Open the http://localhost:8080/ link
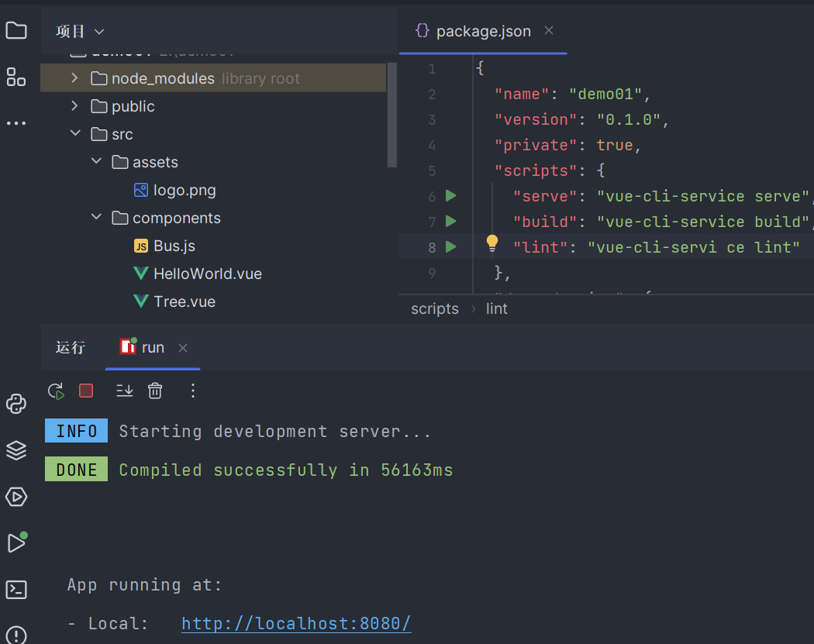This screenshot has width=814, height=644. click(296, 623)
